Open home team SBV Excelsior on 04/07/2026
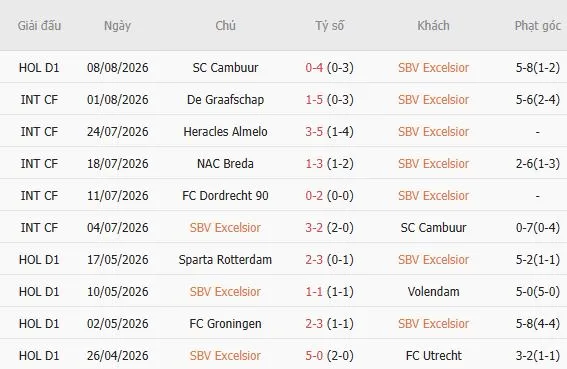The width and height of the screenshot is (567, 369). pos(225,228)
